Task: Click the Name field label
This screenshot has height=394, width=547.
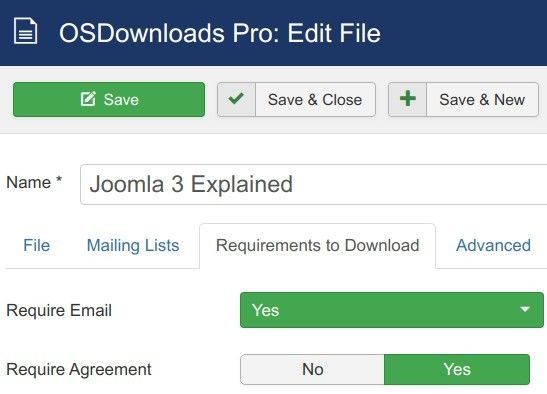Action: pyautogui.click(x=34, y=183)
